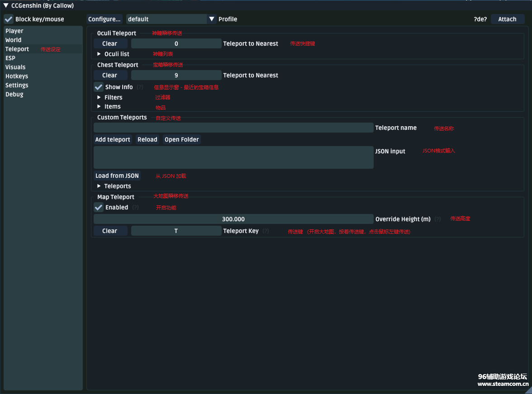The width and height of the screenshot is (532, 394).
Task: Click the Teleport name input field
Action: pyautogui.click(x=233, y=128)
